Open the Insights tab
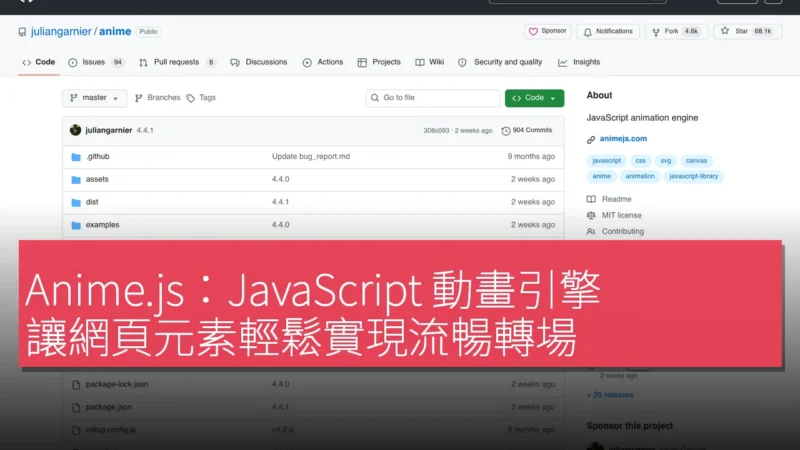 click(x=579, y=62)
